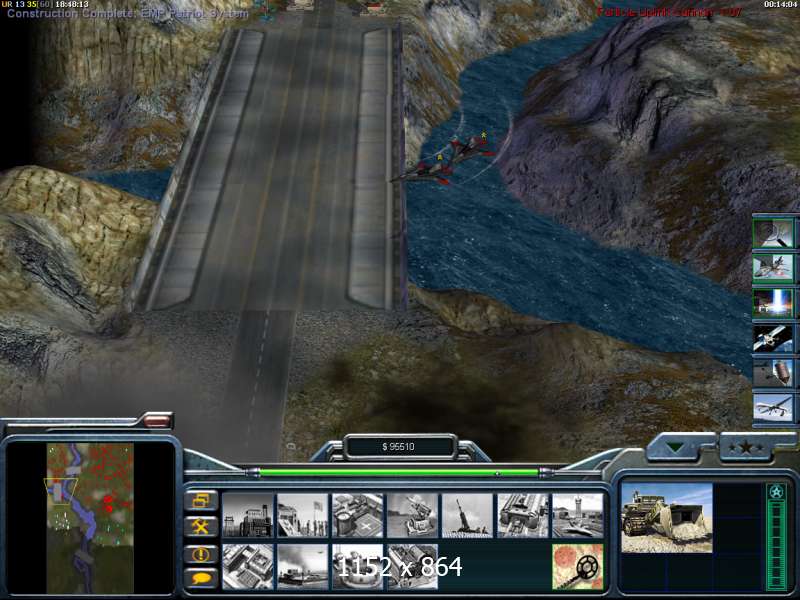This screenshot has width=800, height=600.
Task: Click the yellow exclamation mark button
Action: (201, 554)
